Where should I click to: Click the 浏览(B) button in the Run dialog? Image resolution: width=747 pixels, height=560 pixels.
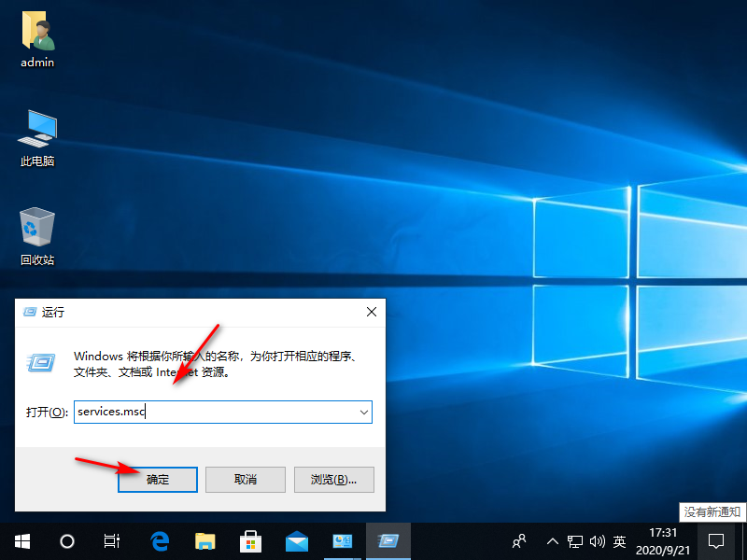[332, 479]
